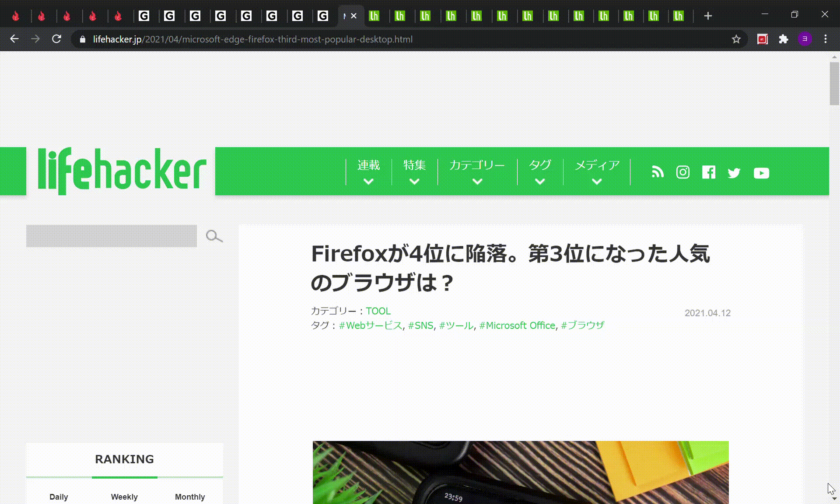Screen dimensions: 840x504
Task: Open the RSS feed icon
Action: pyautogui.click(x=658, y=172)
